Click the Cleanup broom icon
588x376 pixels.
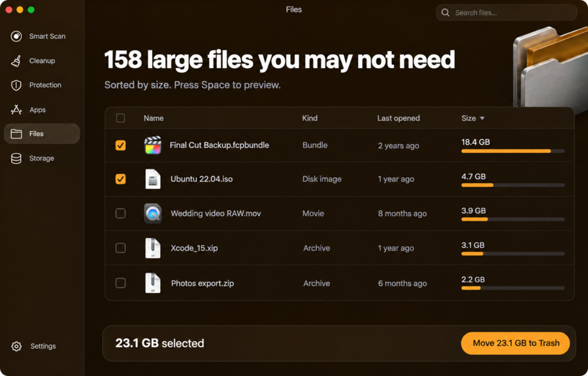click(x=16, y=61)
